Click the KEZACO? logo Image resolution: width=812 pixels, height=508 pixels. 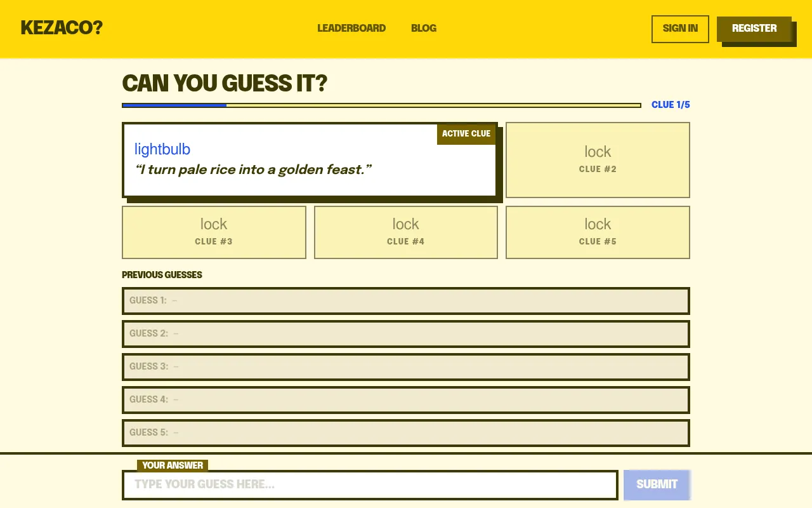62,28
